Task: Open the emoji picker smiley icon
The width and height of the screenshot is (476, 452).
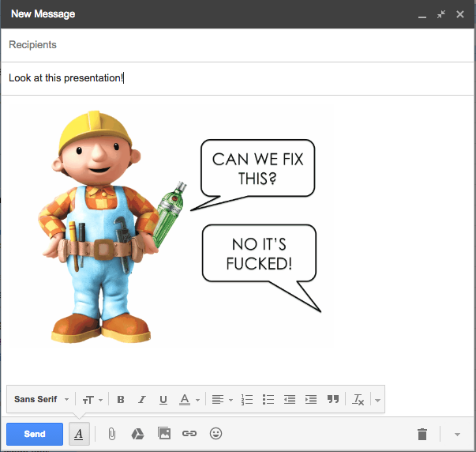Action: [x=216, y=434]
